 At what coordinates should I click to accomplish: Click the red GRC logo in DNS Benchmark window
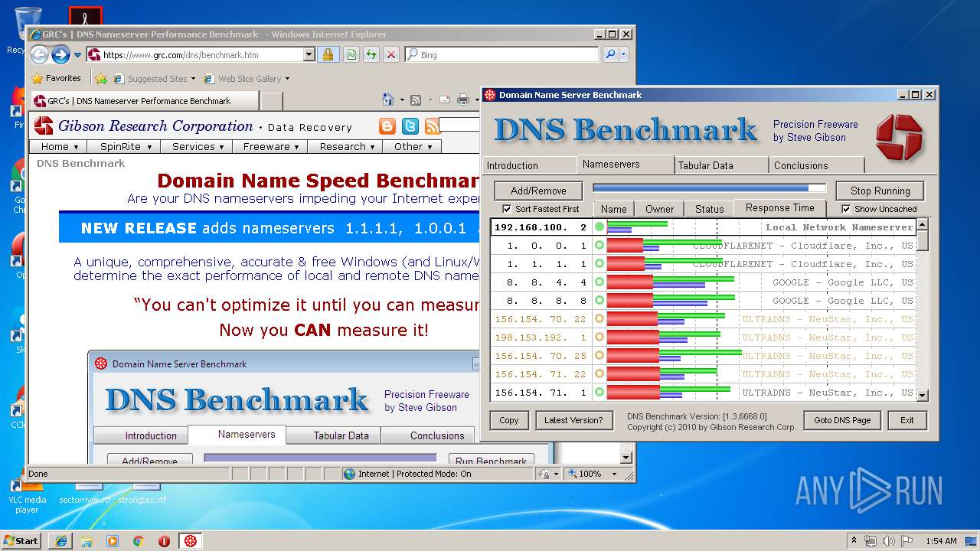(899, 137)
